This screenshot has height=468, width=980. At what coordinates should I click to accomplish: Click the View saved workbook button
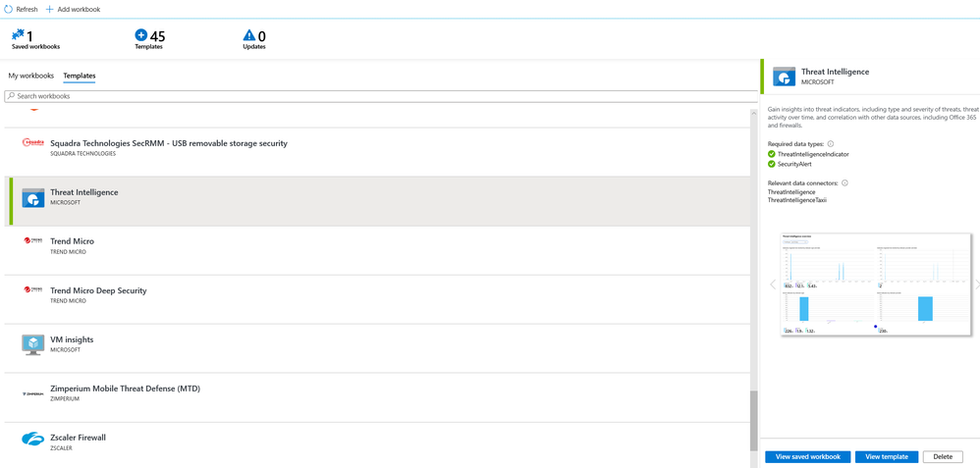[808, 457]
